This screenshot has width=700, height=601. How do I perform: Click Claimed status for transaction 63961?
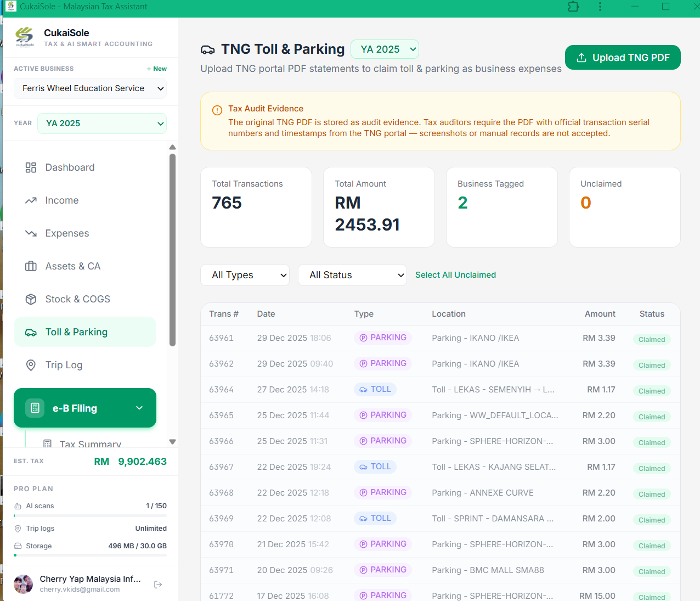(652, 339)
